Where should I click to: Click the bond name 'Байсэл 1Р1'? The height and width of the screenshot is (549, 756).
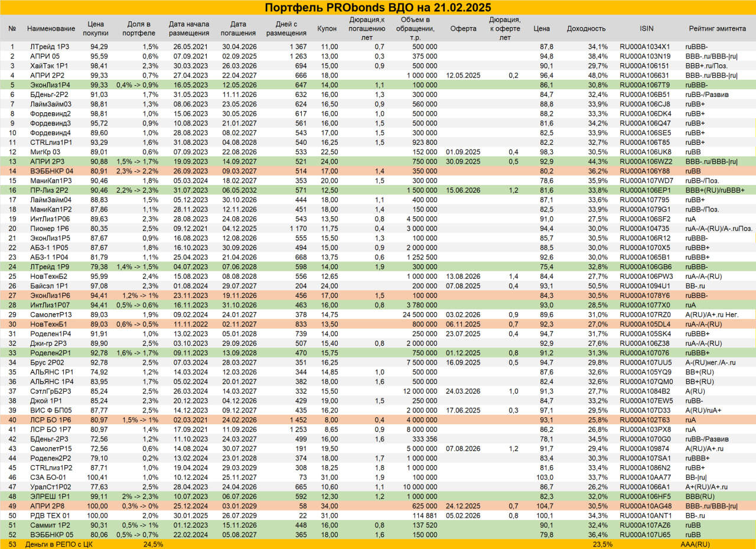(49, 285)
